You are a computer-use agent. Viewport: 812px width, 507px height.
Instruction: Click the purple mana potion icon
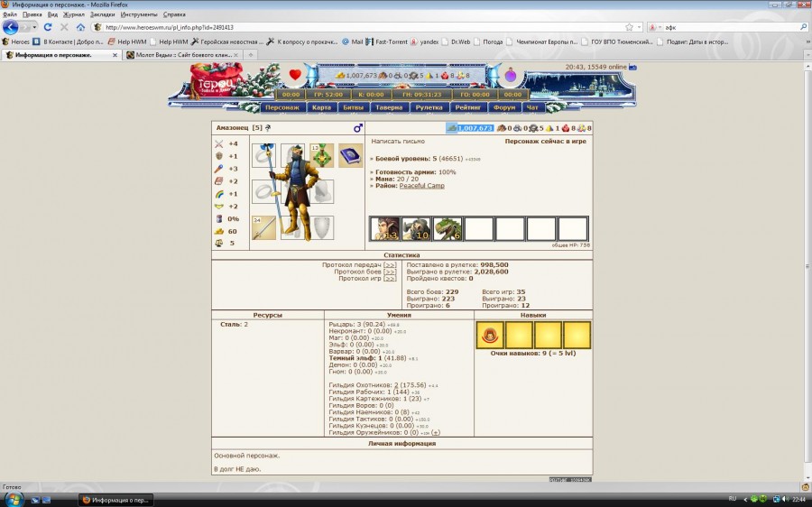coord(511,76)
